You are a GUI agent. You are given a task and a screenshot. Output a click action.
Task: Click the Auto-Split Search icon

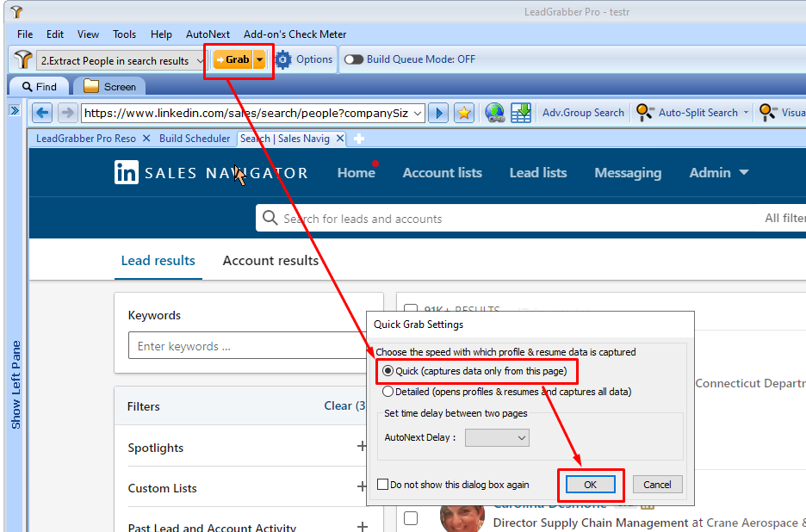(645, 113)
